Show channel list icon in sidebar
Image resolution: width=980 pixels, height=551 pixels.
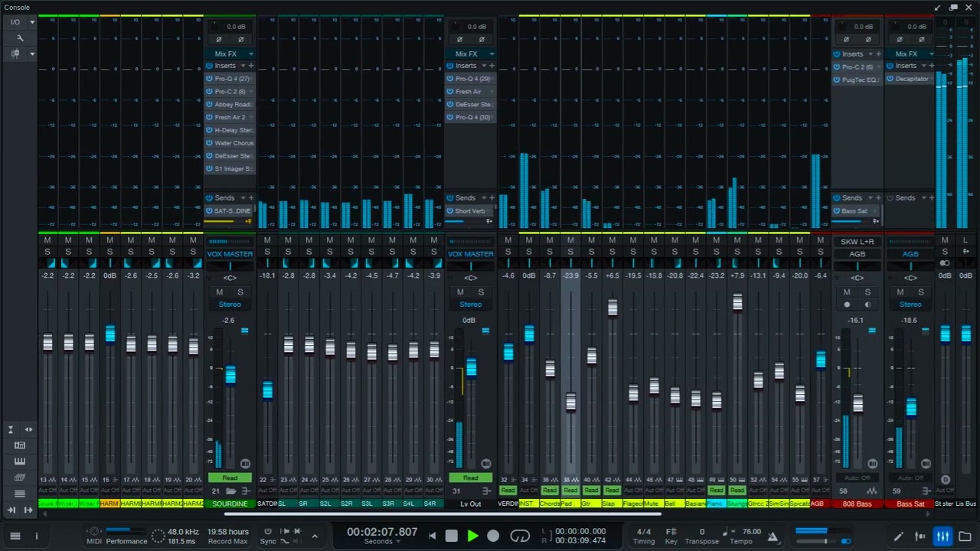(20, 445)
